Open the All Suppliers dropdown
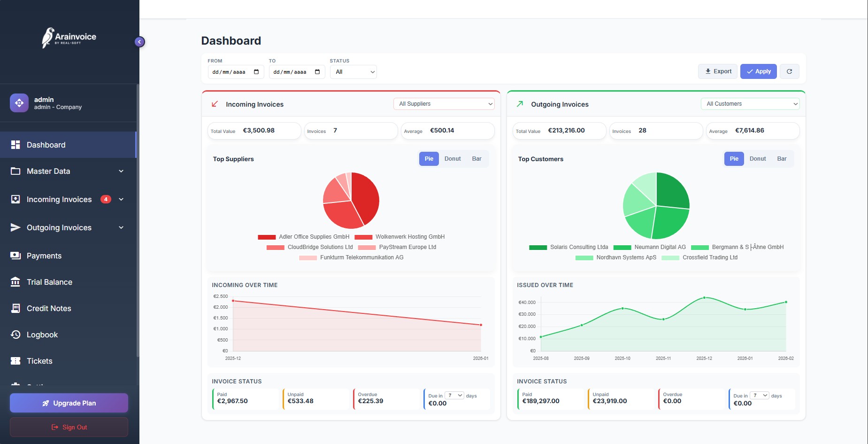The height and width of the screenshot is (444, 868). point(444,104)
